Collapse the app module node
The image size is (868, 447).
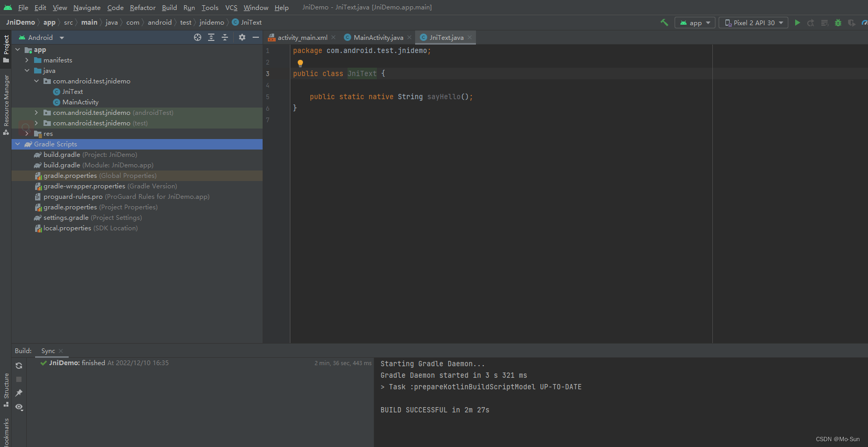[x=18, y=50]
